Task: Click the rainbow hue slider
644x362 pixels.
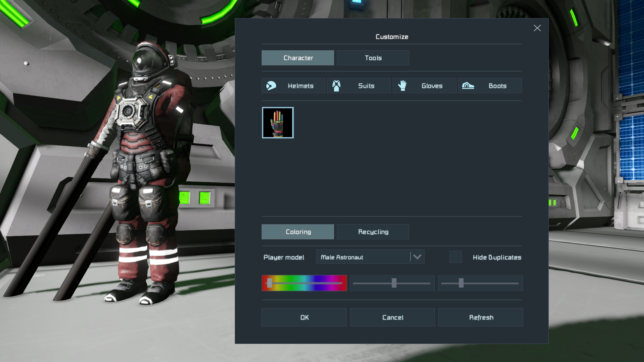Action: (304, 283)
